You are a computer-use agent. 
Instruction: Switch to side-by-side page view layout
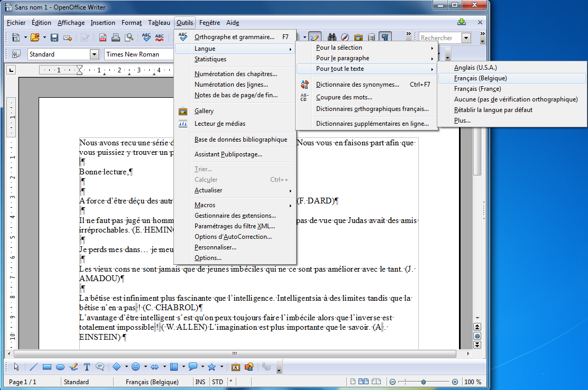click(363, 382)
